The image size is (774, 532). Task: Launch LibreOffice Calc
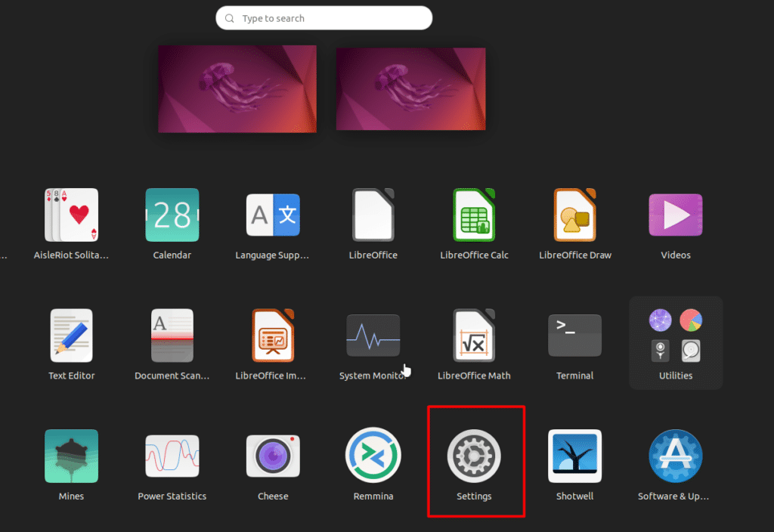[x=474, y=215]
